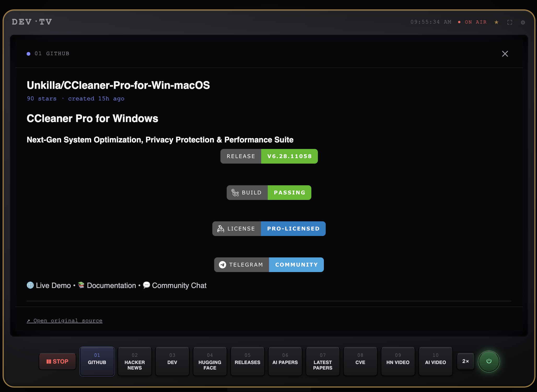
Task: Open the Telegram Community badge
Action: [269, 265]
